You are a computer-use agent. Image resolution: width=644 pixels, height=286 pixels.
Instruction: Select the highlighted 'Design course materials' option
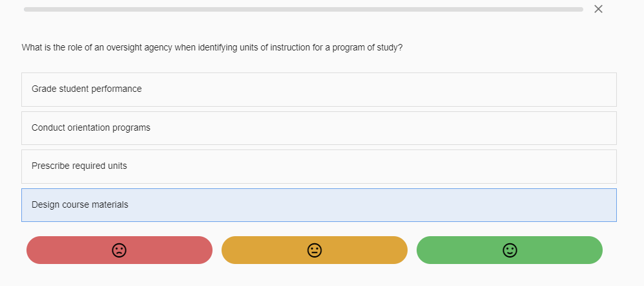point(80,204)
